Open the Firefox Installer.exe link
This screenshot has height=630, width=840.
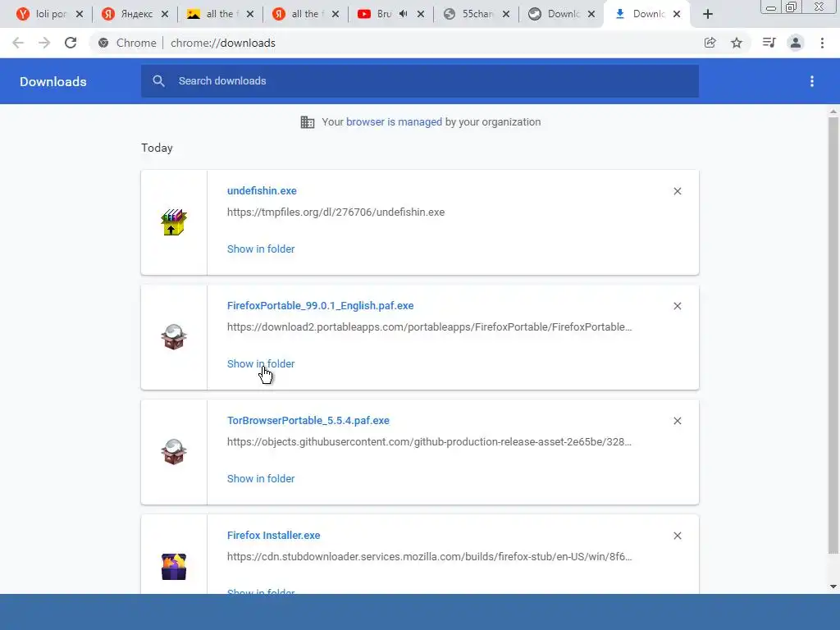274,535
